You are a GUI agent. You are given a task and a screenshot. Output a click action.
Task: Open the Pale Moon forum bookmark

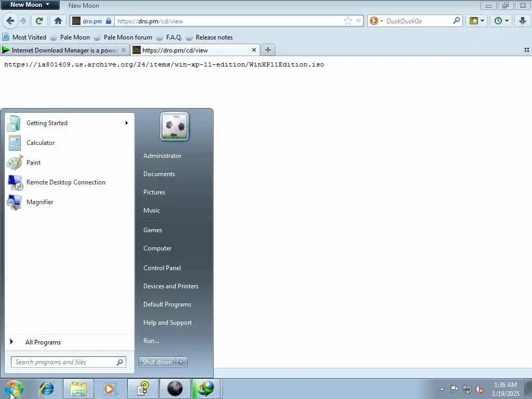(x=123, y=37)
